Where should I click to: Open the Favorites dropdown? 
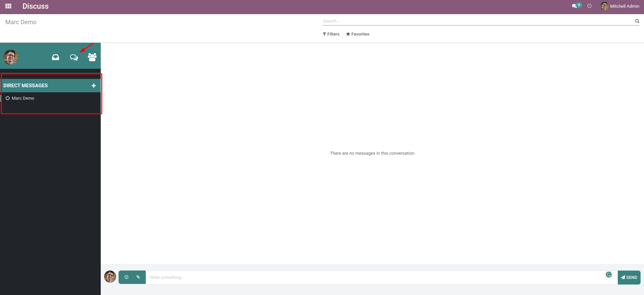[358, 34]
